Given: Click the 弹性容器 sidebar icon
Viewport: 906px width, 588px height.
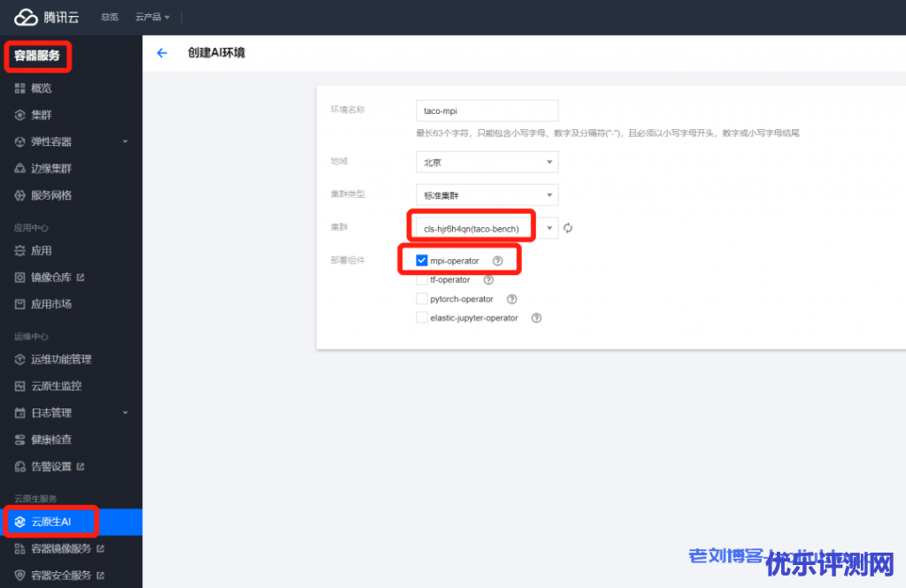Looking at the screenshot, I should click(19, 141).
